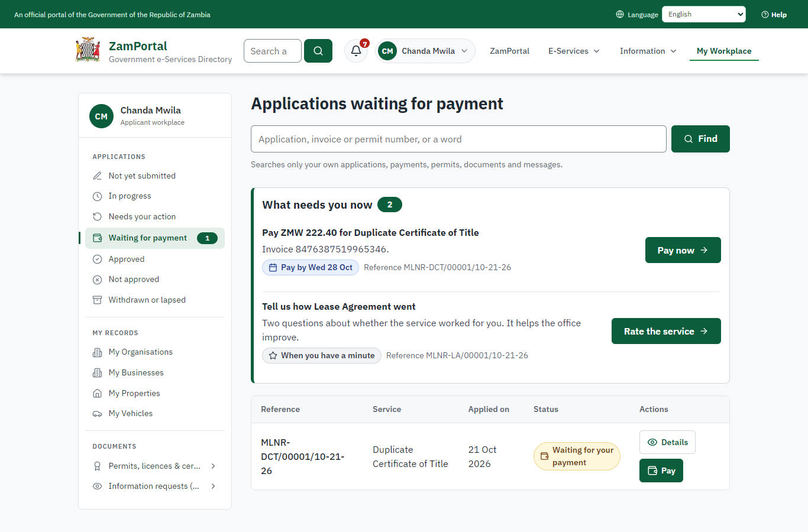808x532 pixels.
Task: Focus the header Search box
Action: pyautogui.click(x=273, y=51)
